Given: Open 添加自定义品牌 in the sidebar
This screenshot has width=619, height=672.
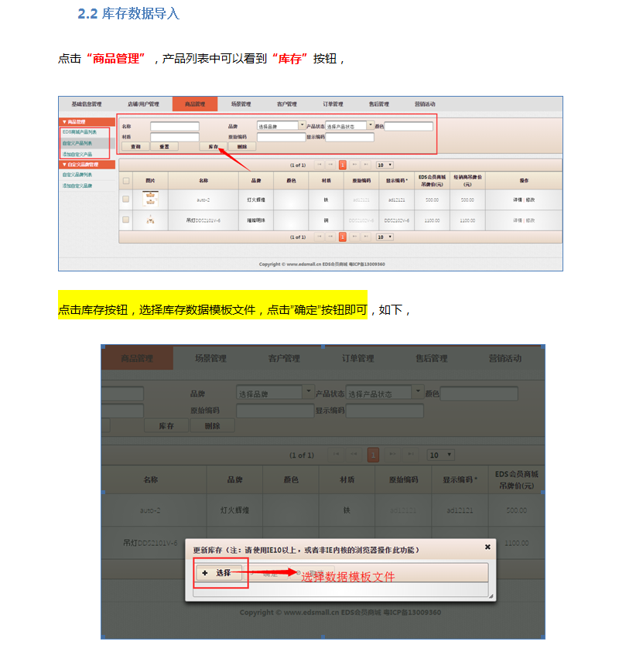Looking at the screenshot, I should [x=77, y=186].
